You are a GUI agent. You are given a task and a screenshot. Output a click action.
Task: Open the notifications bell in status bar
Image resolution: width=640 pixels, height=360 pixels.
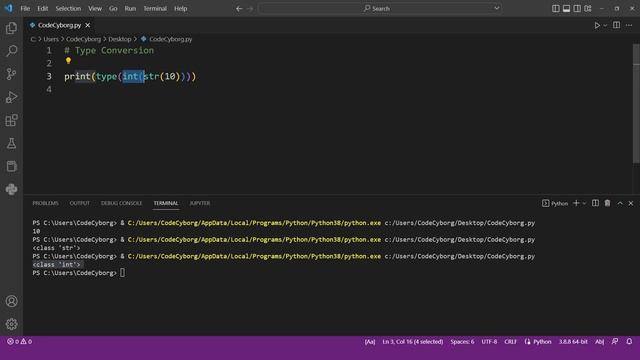(629, 341)
